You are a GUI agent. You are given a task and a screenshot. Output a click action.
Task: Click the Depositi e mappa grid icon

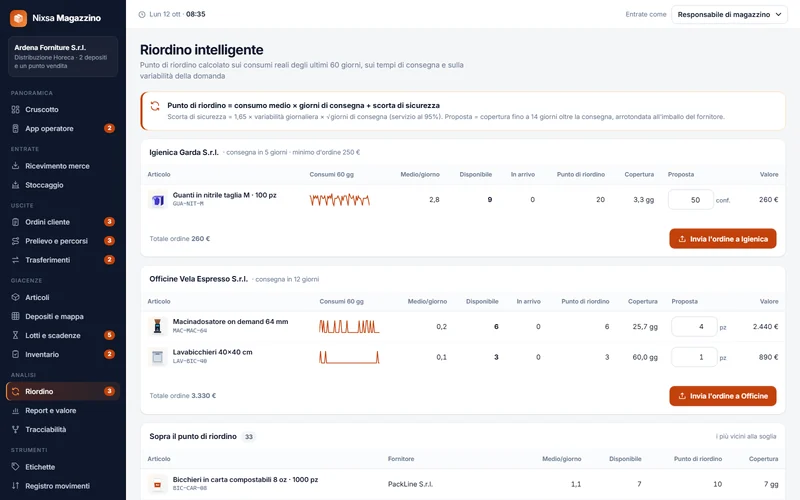click(x=15, y=316)
